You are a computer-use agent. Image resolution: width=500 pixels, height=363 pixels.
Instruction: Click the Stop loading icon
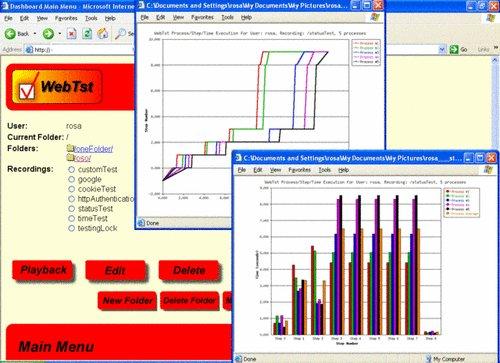point(72,33)
